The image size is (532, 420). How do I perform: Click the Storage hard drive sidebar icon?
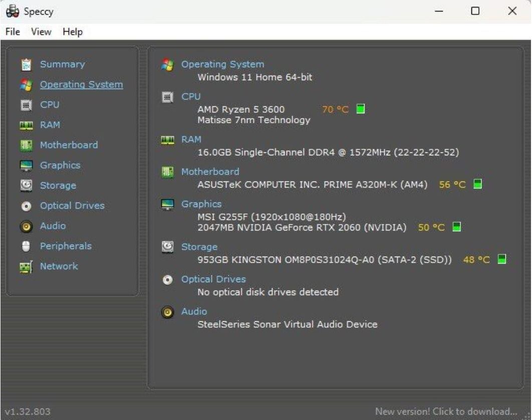tap(26, 186)
